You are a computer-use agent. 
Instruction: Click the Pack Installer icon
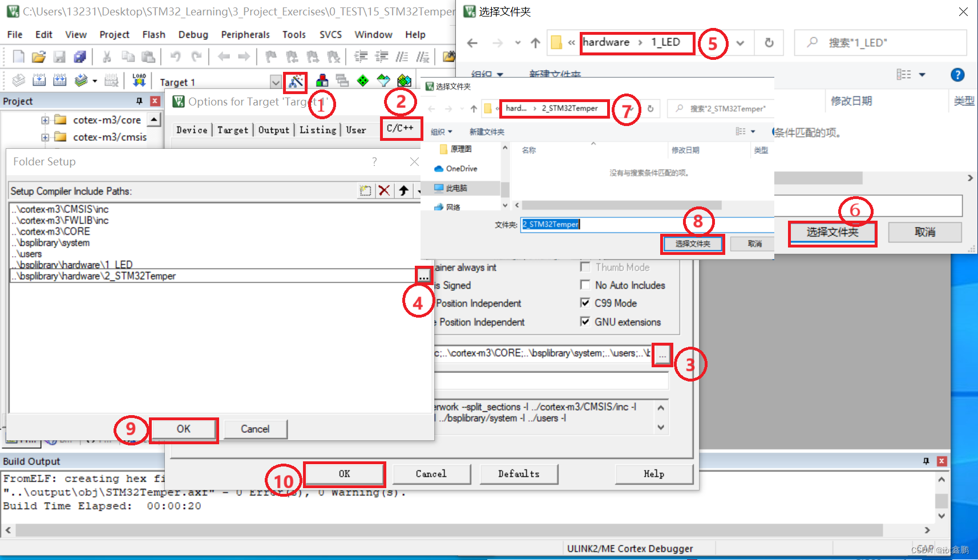[x=405, y=80]
